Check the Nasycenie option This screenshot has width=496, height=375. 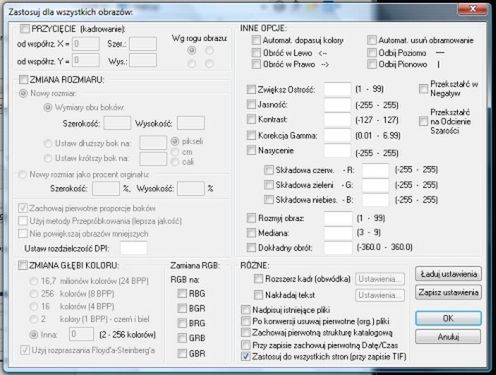[x=251, y=150]
